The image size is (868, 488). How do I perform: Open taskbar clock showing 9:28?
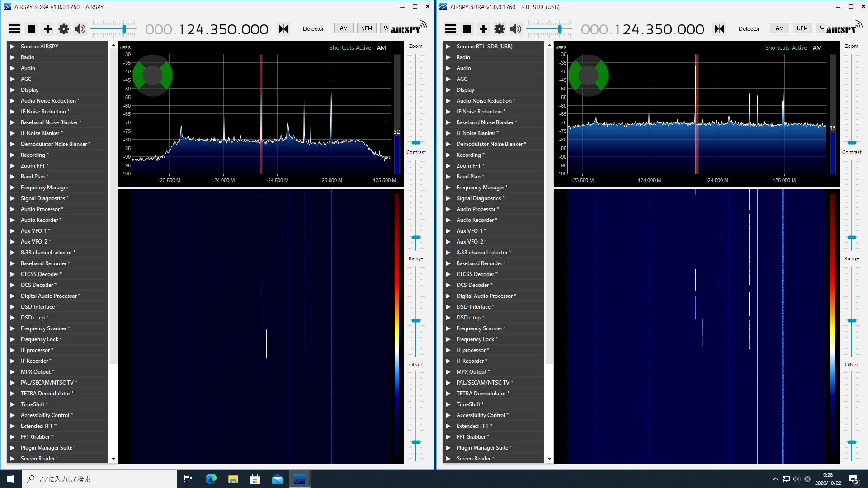pyautogui.click(x=828, y=479)
